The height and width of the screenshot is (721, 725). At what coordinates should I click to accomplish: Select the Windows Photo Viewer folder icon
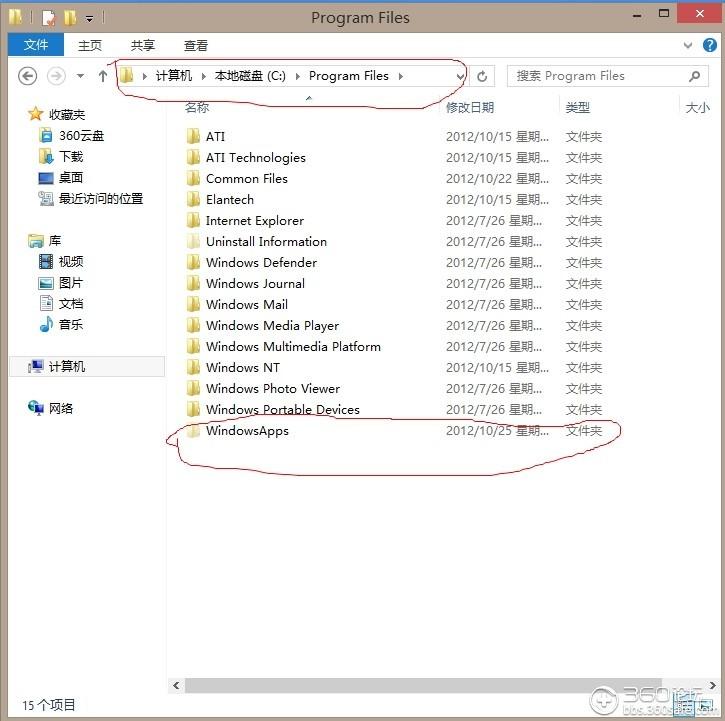click(193, 388)
